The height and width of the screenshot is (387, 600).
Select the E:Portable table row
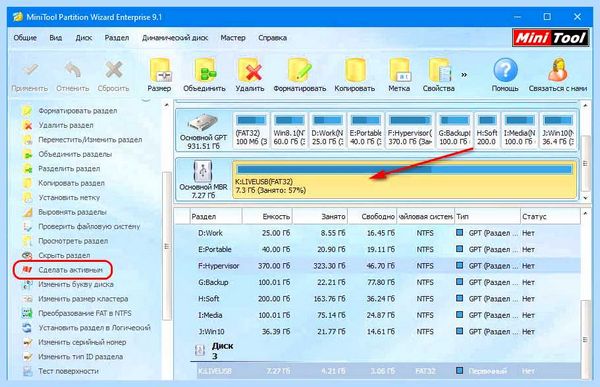tap(377, 250)
